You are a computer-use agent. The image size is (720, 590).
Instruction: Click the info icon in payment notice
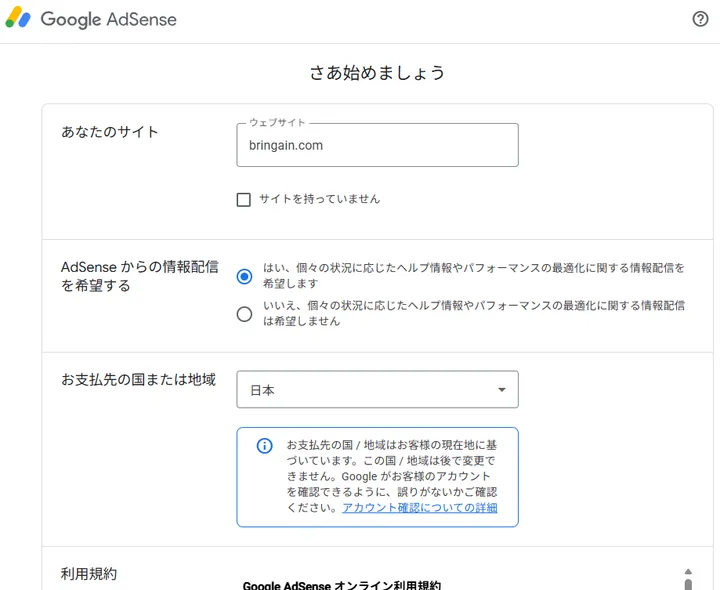264,445
